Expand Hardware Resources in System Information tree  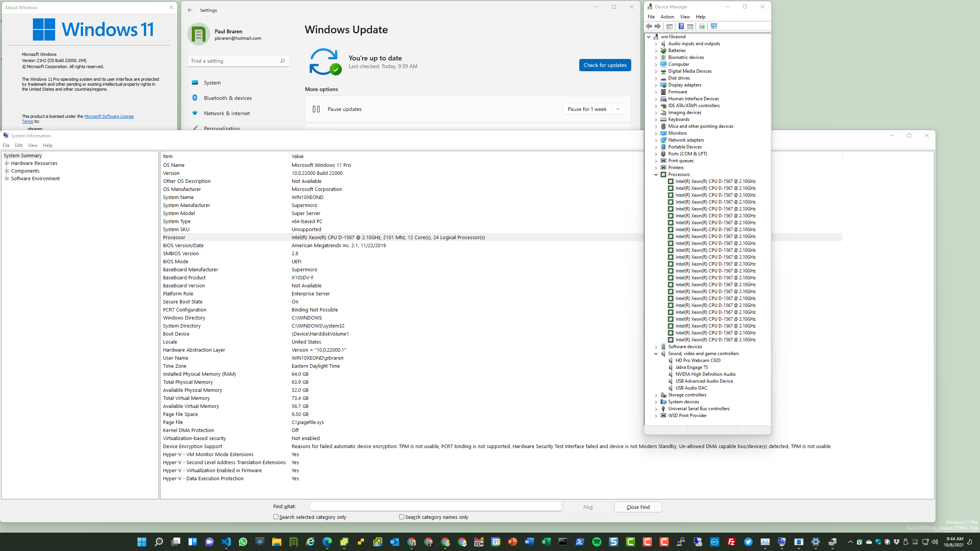click(7, 163)
